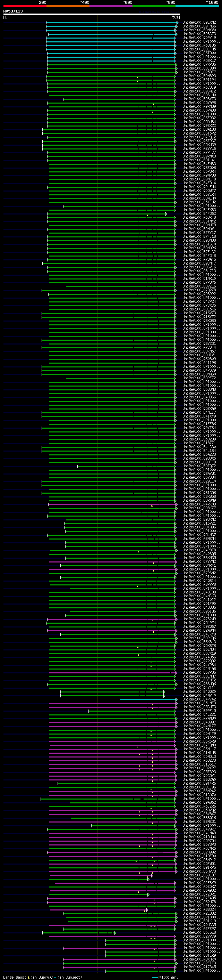Click the cyan alignment bar for UniRef100_Q9LXM2
Viewport: 222px width, 980px height.
click(x=112, y=23)
